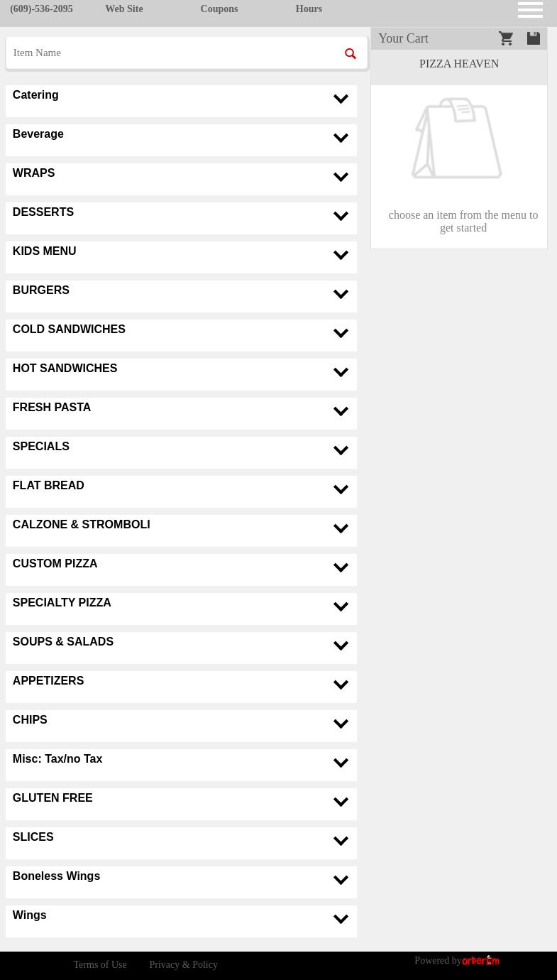Expand the SPECIALTY PIZZA chevron
Screen dimensions: 557x980
click(341, 607)
